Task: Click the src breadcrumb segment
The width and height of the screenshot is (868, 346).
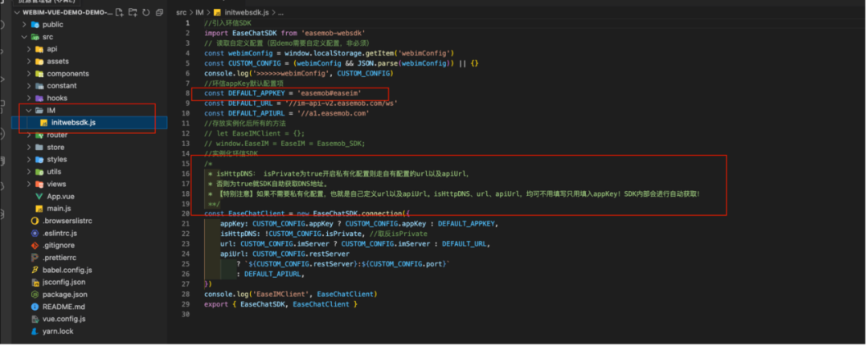Action: coord(181,11)
